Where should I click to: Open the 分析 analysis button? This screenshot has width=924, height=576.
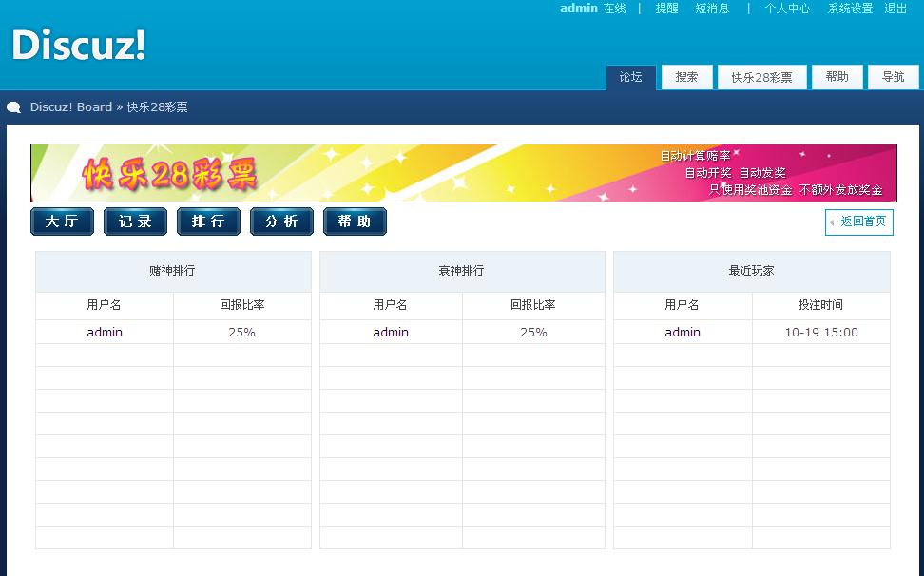click(x=281, y=221)
